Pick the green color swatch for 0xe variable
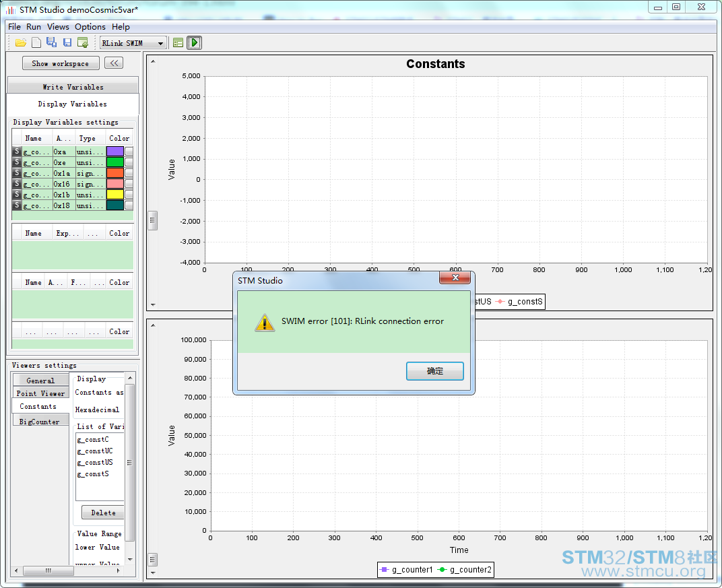Image resolution: width=722 pixels, height=588 pixels. 114,162
